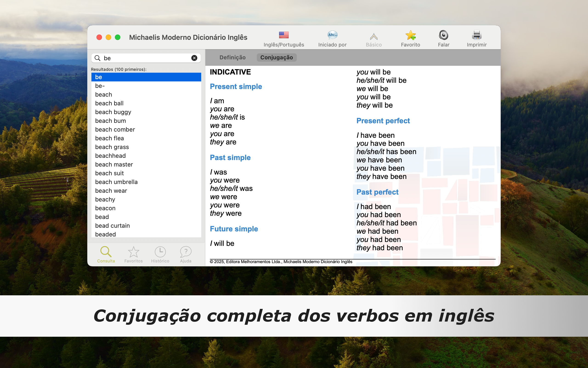
Task: Select the 'beacon' result
Action: (146, 208)
